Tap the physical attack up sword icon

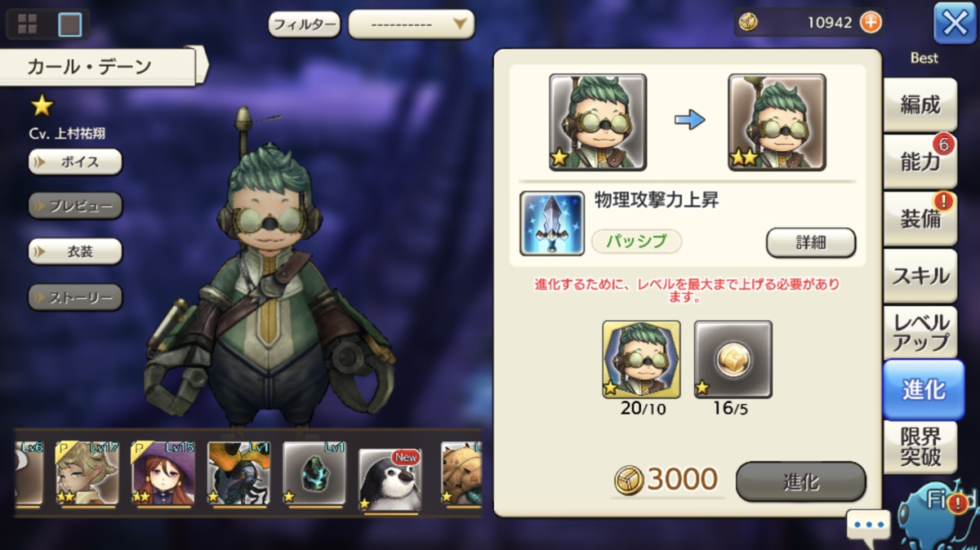(x=552, y=224)
